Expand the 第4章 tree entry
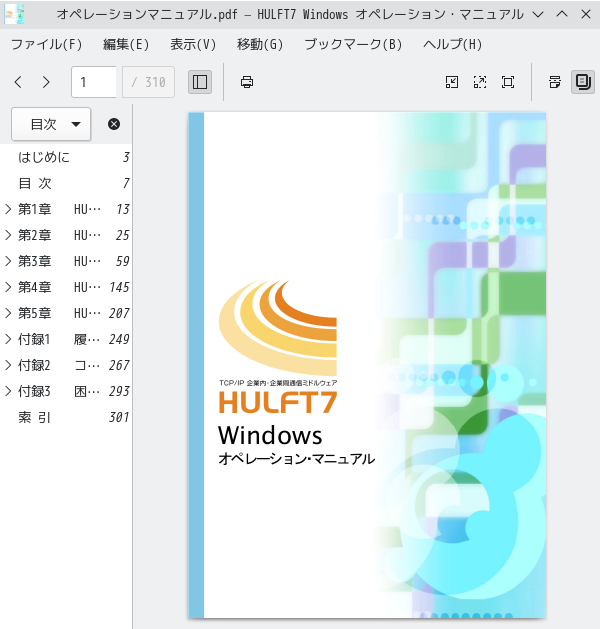This screenshot has height=629, width=600. [x=8, y=287]
